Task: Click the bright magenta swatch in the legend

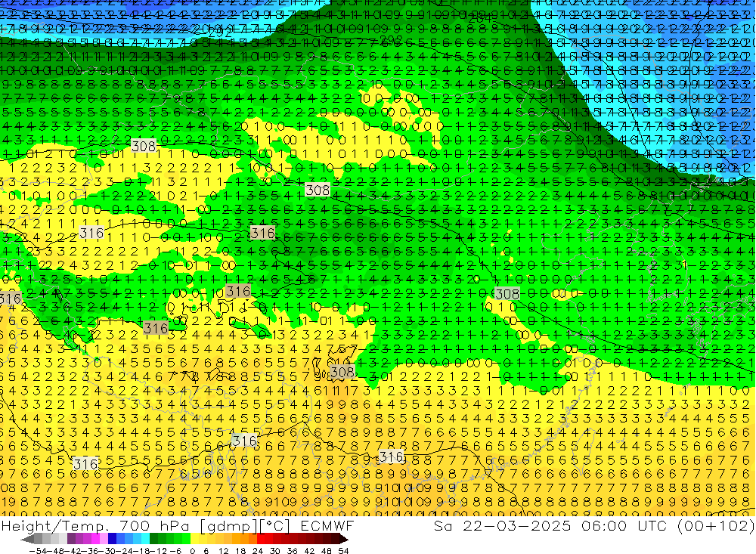Action: pos(95,539)
